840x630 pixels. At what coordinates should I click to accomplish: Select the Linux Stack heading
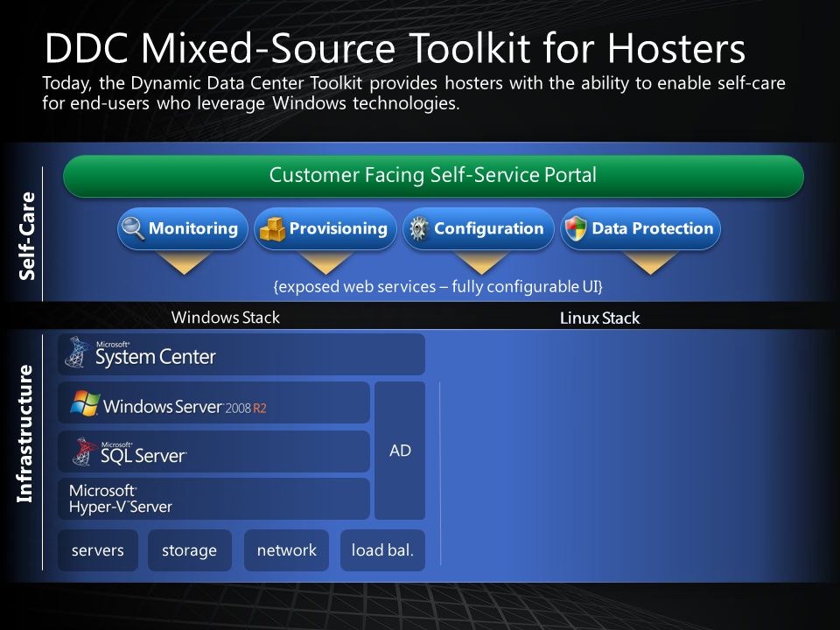[600, 318]
